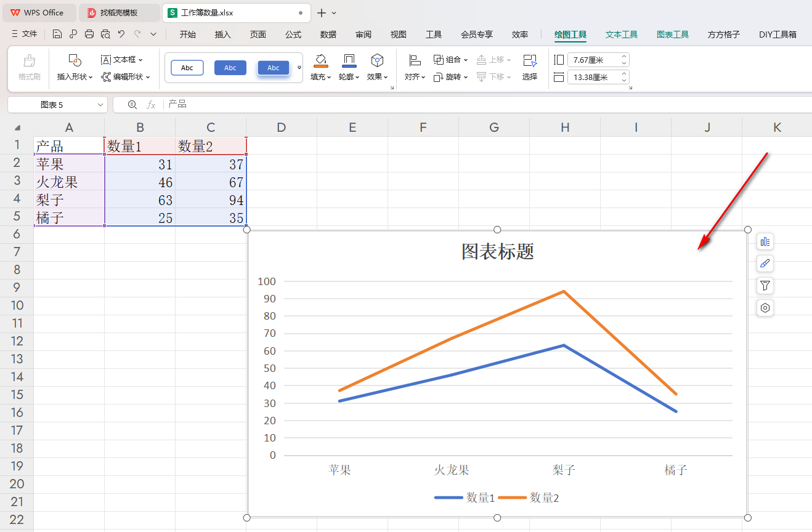Screen dimensions: 812x532
Task: Switch to the 图表工具 (Chart Tools) tab
Action: click(x=673, y=34)
